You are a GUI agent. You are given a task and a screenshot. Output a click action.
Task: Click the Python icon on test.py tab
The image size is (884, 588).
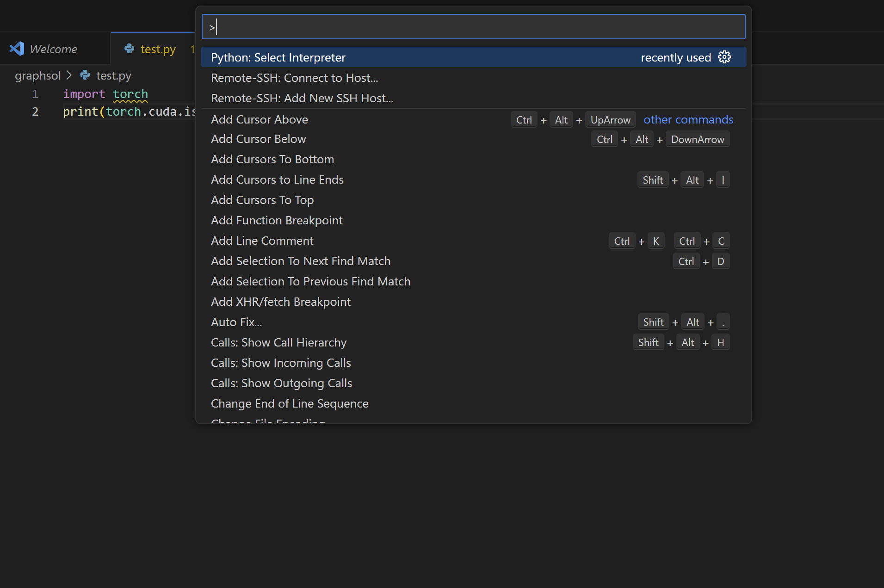pos(130,49)
